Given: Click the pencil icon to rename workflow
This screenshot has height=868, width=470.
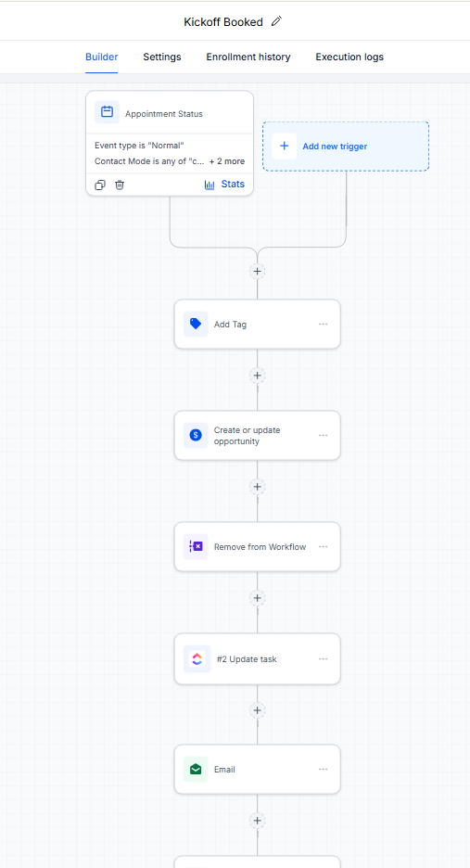Looking at the screenshot, I should (277, 21).
